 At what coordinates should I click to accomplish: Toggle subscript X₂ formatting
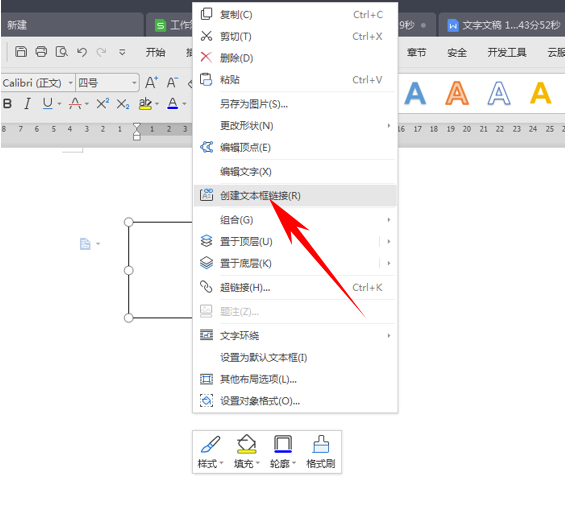click(123, 104)
